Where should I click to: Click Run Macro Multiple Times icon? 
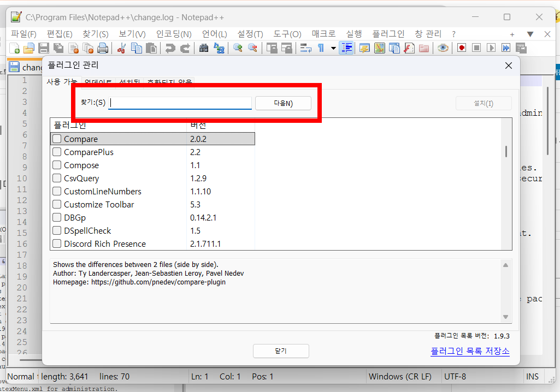[506, 48]
